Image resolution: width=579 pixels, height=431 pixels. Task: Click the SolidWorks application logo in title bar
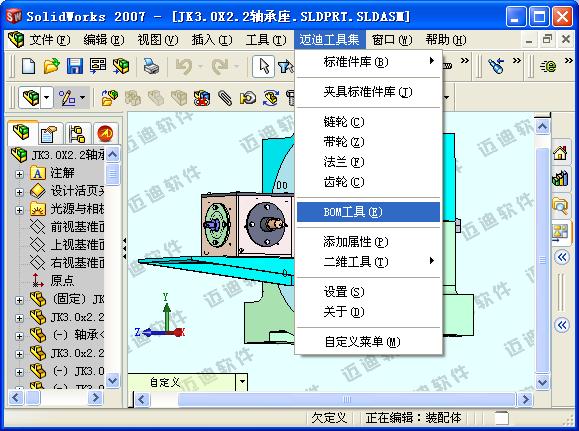(x=13, y=16)
